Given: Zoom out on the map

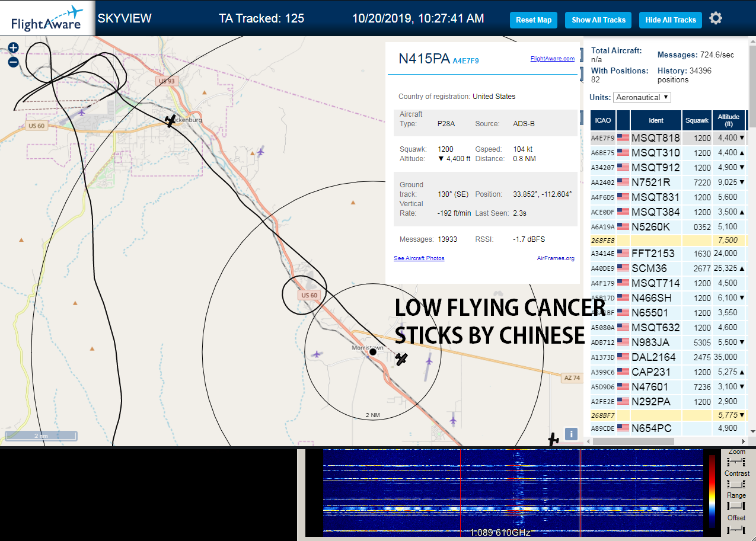Looking at the screenshot, I should (x=13, y=62).
